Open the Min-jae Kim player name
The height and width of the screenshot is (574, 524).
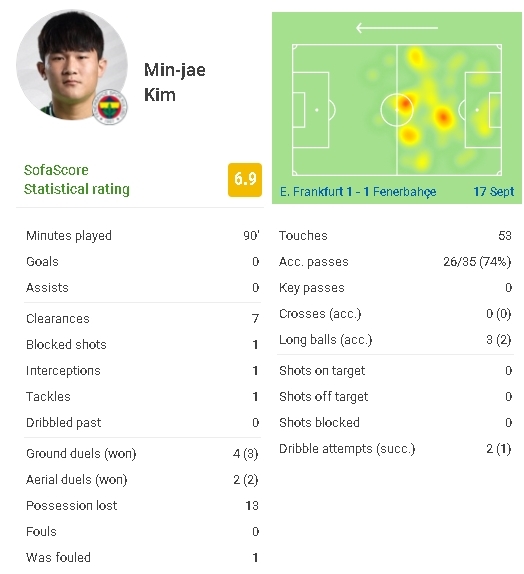(175, 82)
